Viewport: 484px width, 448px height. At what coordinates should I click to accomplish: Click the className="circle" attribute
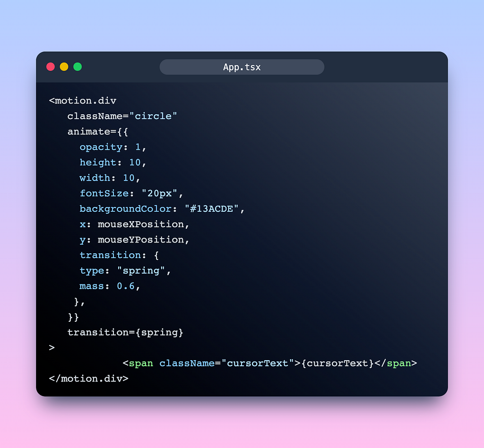point(122,116)
